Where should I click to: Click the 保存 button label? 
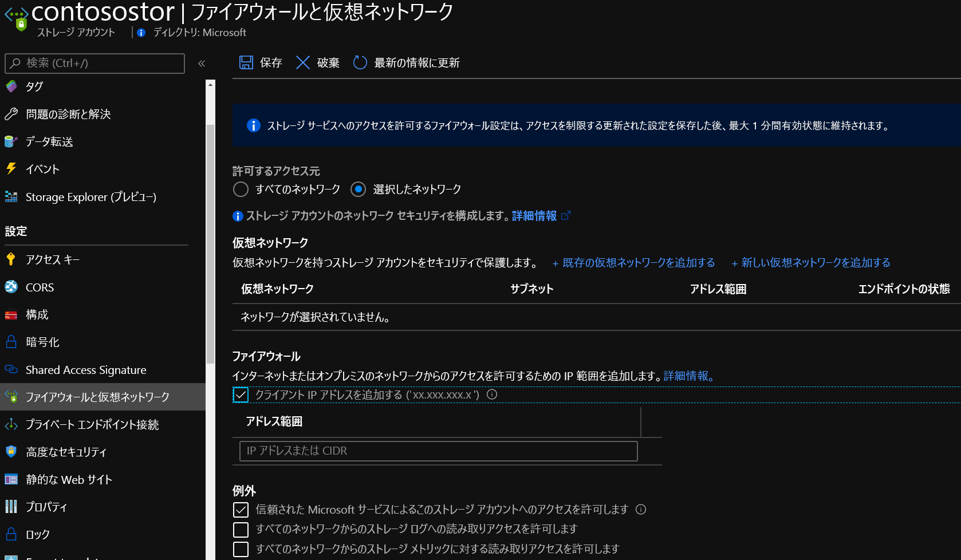point(271,62)
